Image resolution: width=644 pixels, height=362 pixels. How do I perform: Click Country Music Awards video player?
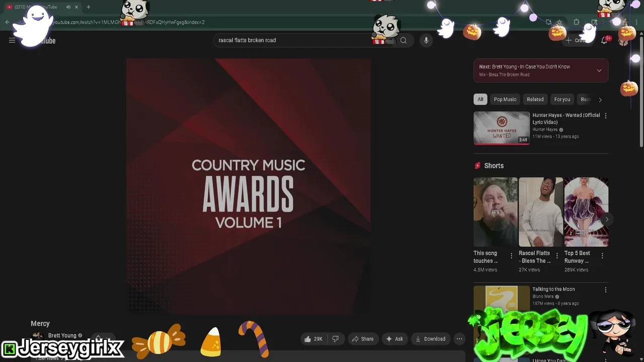(x=249, y=186)
